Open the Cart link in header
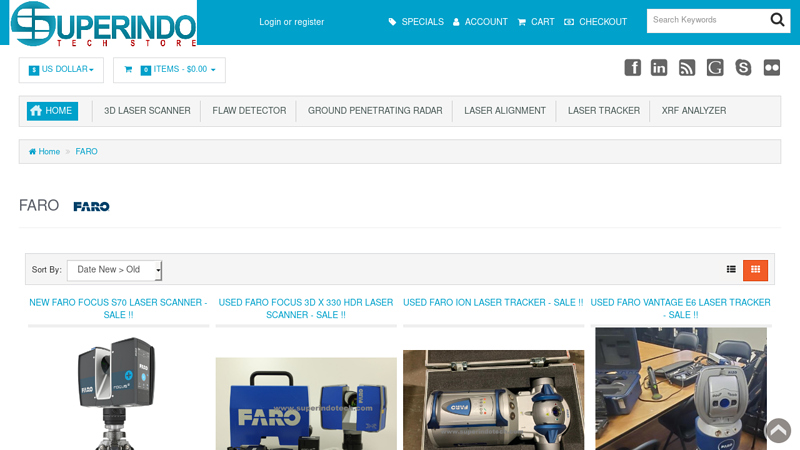 [536, 22]
